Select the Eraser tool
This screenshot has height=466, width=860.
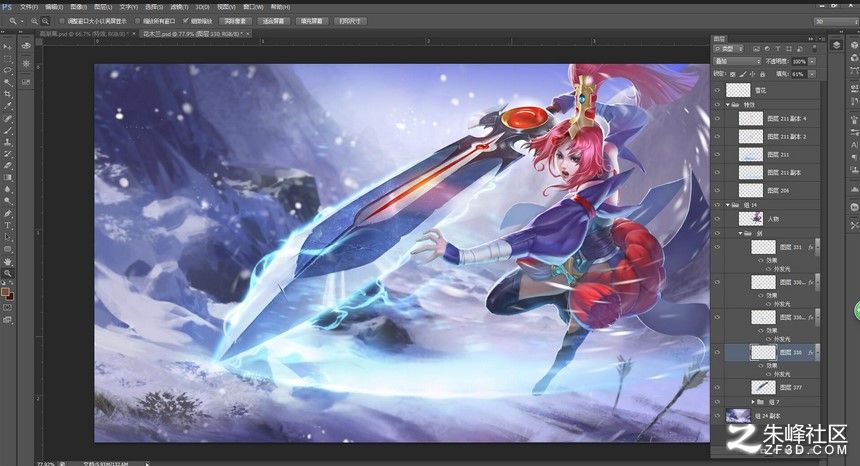(8, 166)
